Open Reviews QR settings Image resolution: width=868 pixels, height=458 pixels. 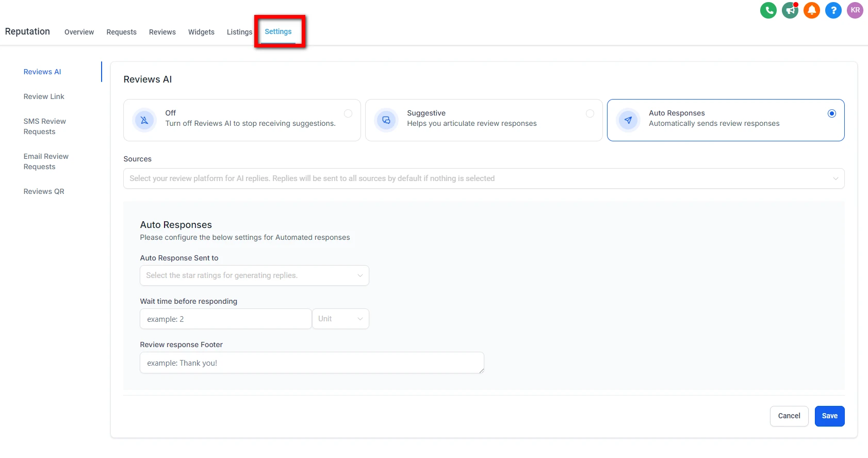point(44,191)
